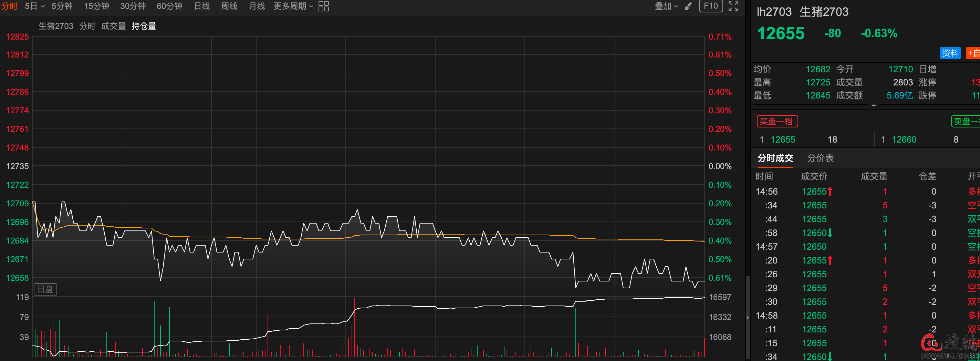The height and width of the screenshot is (361, 980).
Task: Click the fullscreen expand icon
Action: click(733, 6)
